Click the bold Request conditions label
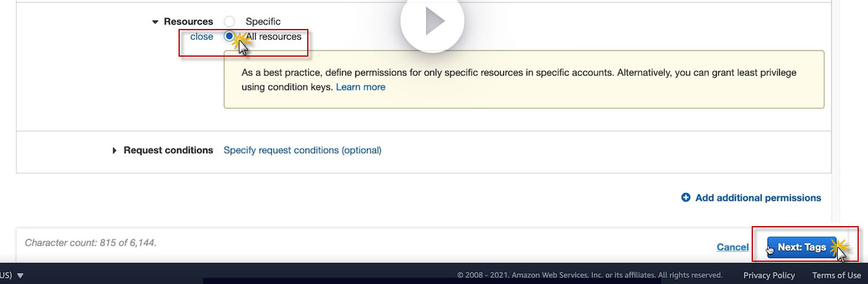 click(x=168, y=150)
